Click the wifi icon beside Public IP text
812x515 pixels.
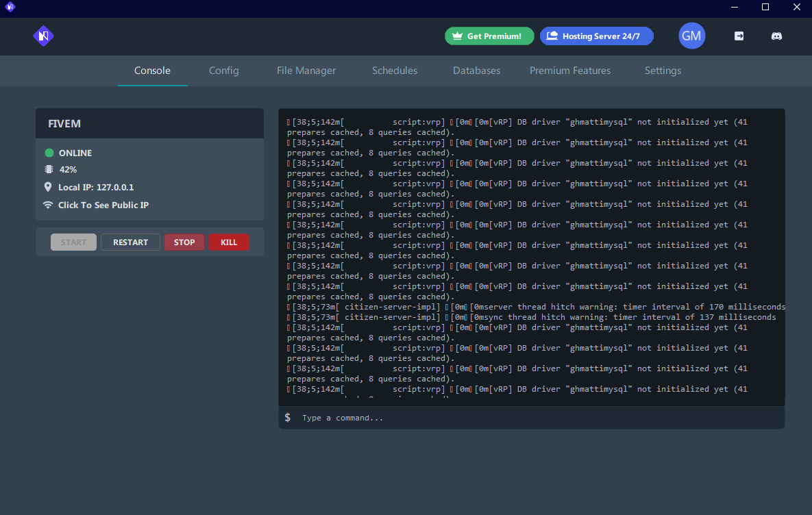point(48,205)
